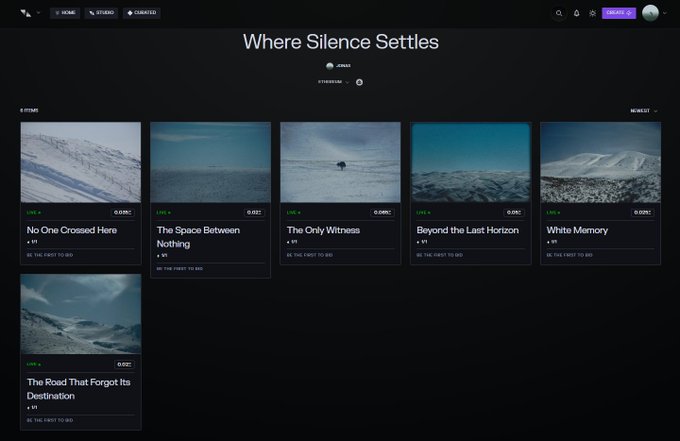Click the Live status on White Memory

(x=553, y=213)
